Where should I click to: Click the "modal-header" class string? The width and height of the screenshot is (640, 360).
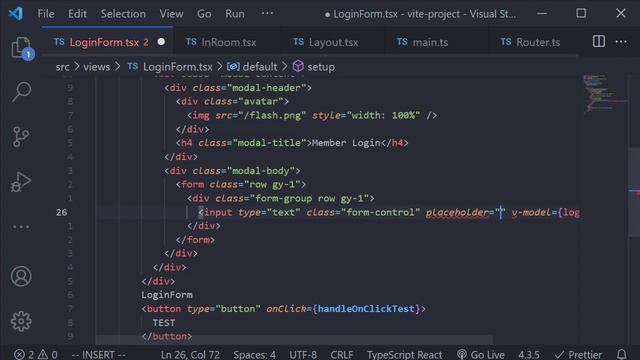point(267,88)
